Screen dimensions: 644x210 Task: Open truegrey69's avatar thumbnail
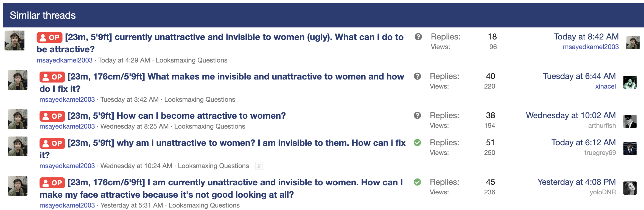pos(630,149)
